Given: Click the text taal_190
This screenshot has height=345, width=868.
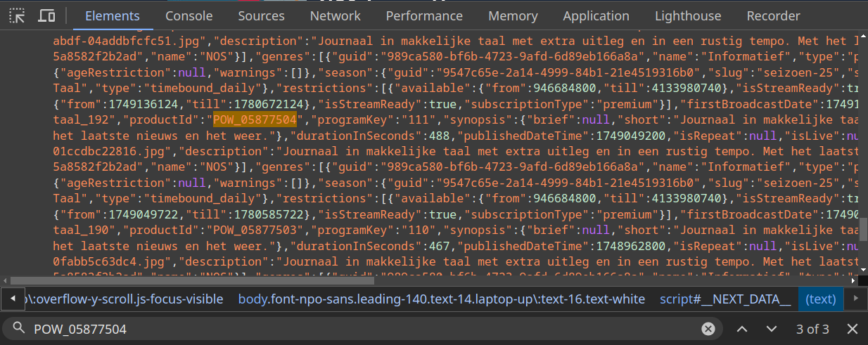Looking at the screenshot, I should (81, 230).
